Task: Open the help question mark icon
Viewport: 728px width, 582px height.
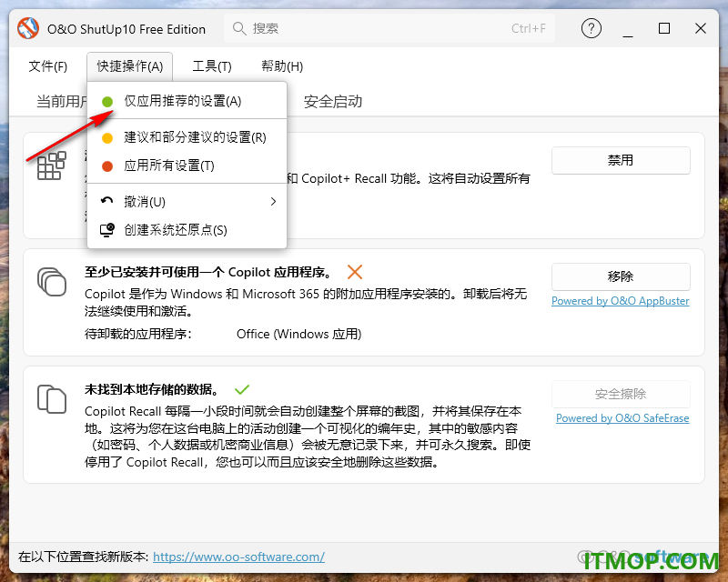Action: pos(591,28)
